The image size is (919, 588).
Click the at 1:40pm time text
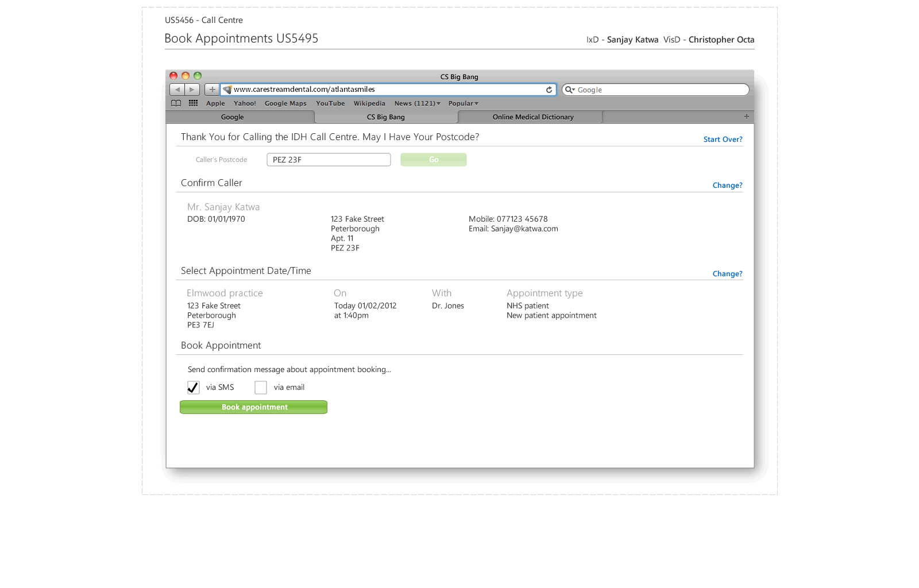[x=352, y=316]
